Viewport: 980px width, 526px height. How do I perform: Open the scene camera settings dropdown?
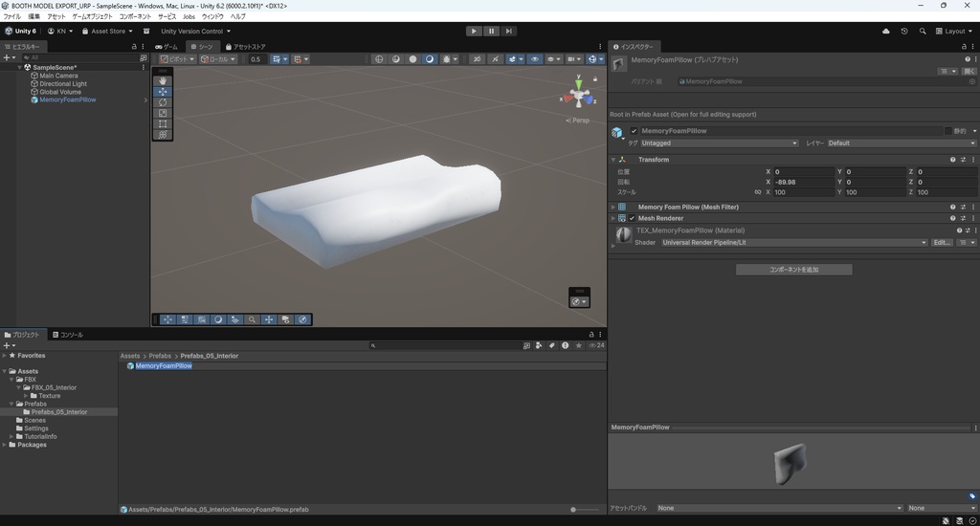click(x=572, y=59)
